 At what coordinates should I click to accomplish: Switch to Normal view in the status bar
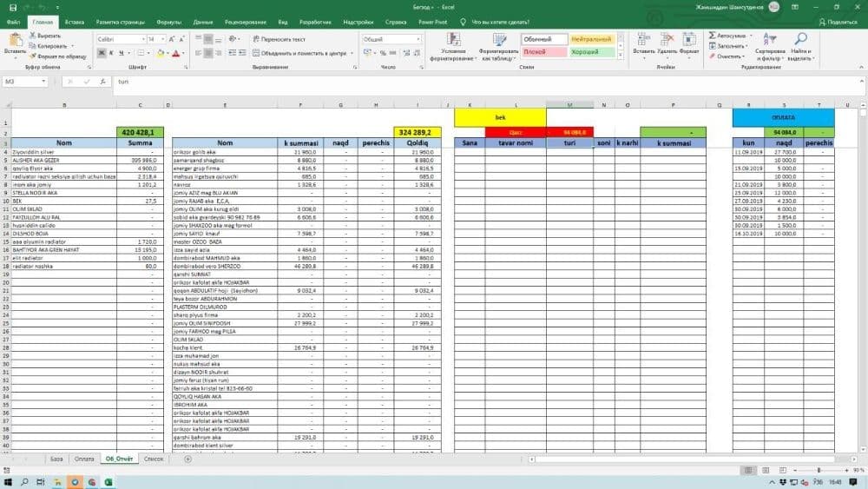(x=748, y=470)
